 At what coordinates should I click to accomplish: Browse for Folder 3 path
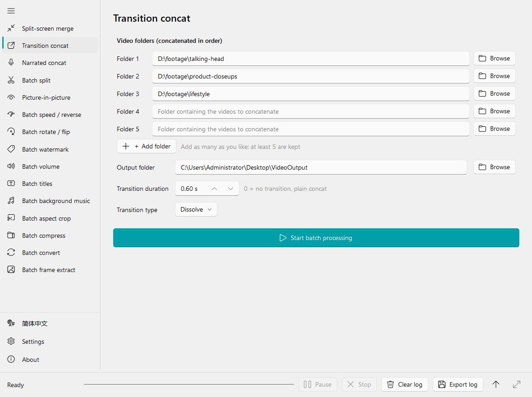(x=494, y=93)
